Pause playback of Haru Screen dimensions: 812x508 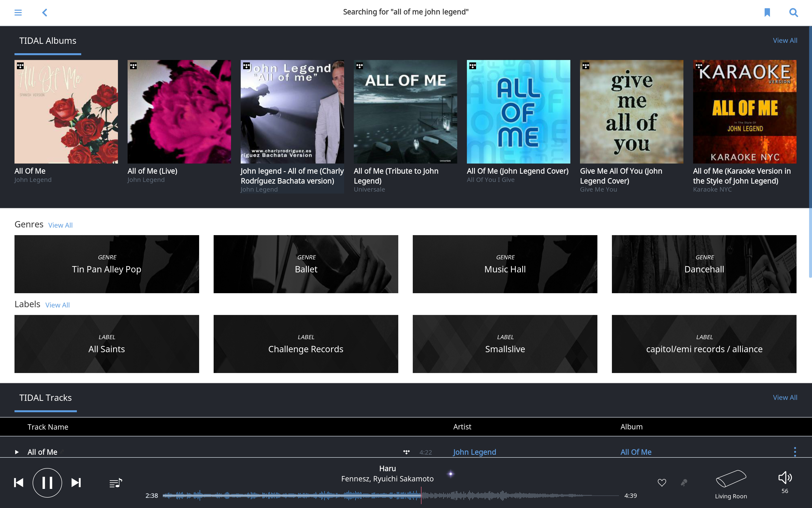tap(47, 483)
